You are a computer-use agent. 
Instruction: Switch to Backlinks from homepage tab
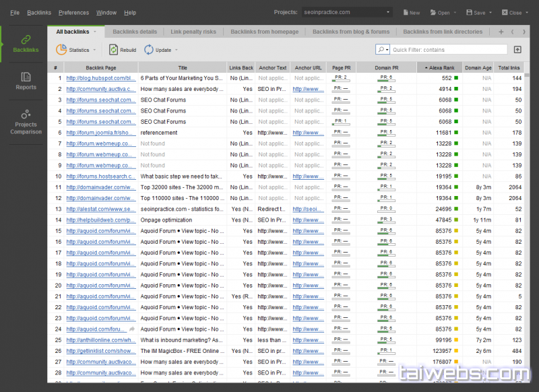tap(264, 32)
